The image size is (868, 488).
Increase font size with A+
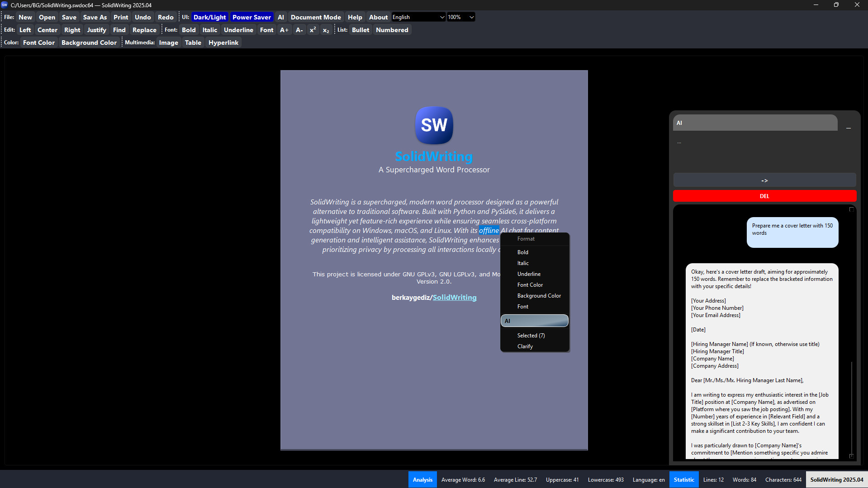pyautogui.click(x=284, y=30)
